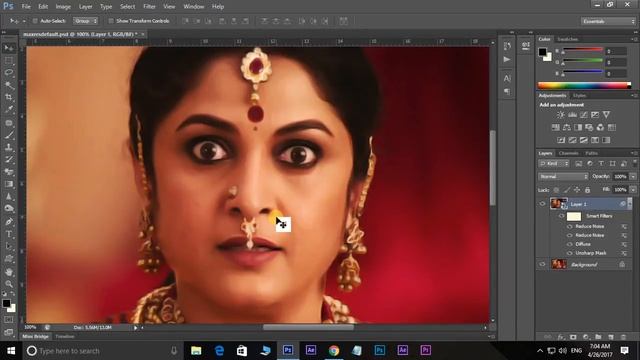Select the Eraser tool
The image size is (640, 360).
9,172
